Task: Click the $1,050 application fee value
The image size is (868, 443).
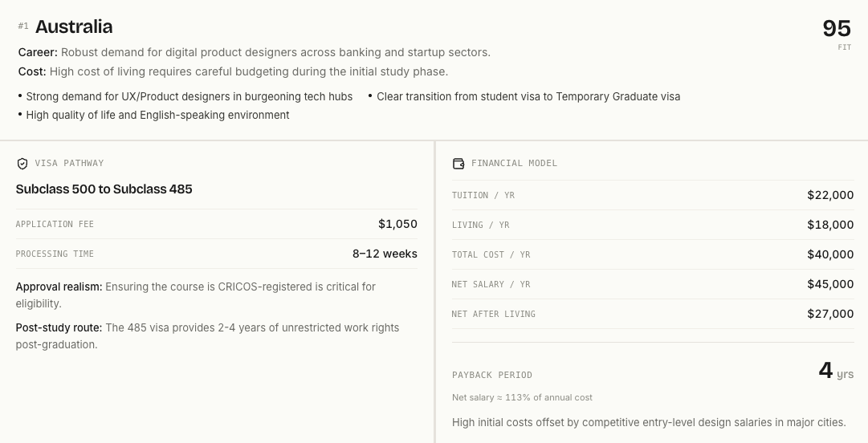Action: 398,224
